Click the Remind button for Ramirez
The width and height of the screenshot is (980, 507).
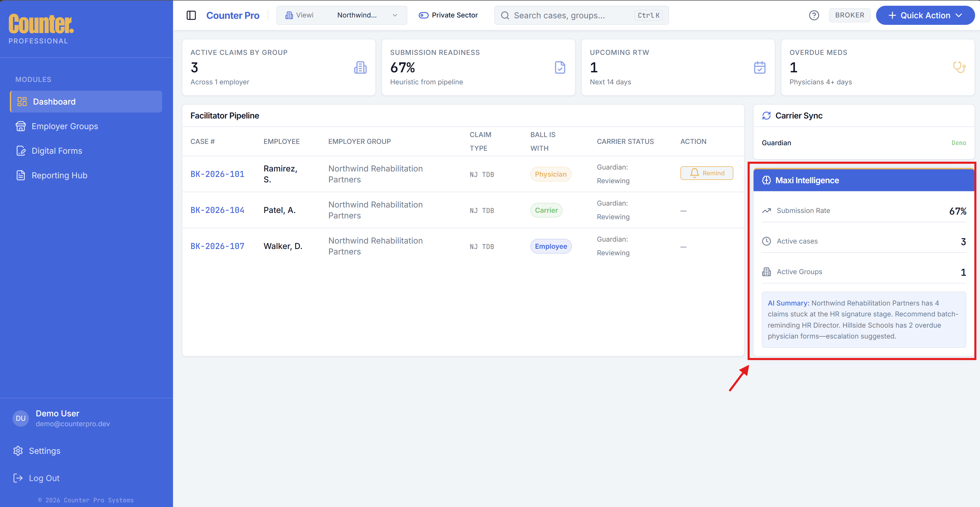click(x=706, y=173)
